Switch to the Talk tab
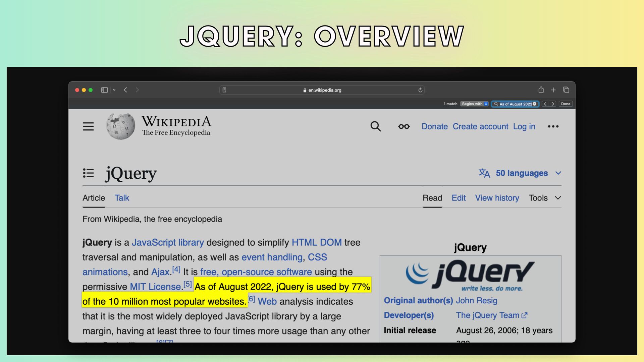644x362 pixels. click(x=122, y=198)
